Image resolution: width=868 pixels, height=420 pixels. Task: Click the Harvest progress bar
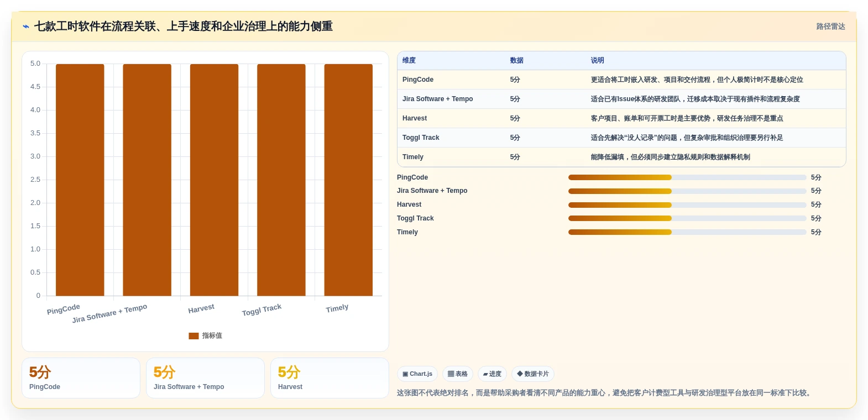coord(687,205)
